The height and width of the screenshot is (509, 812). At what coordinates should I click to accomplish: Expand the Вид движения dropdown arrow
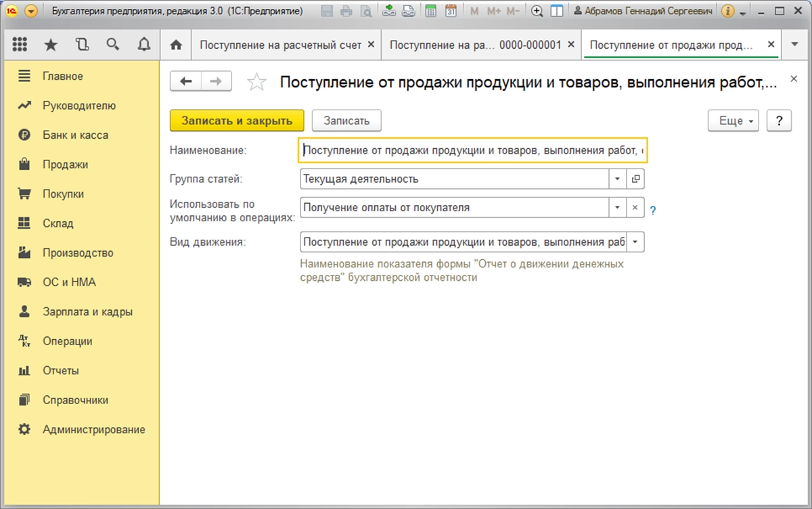point(636,242)
